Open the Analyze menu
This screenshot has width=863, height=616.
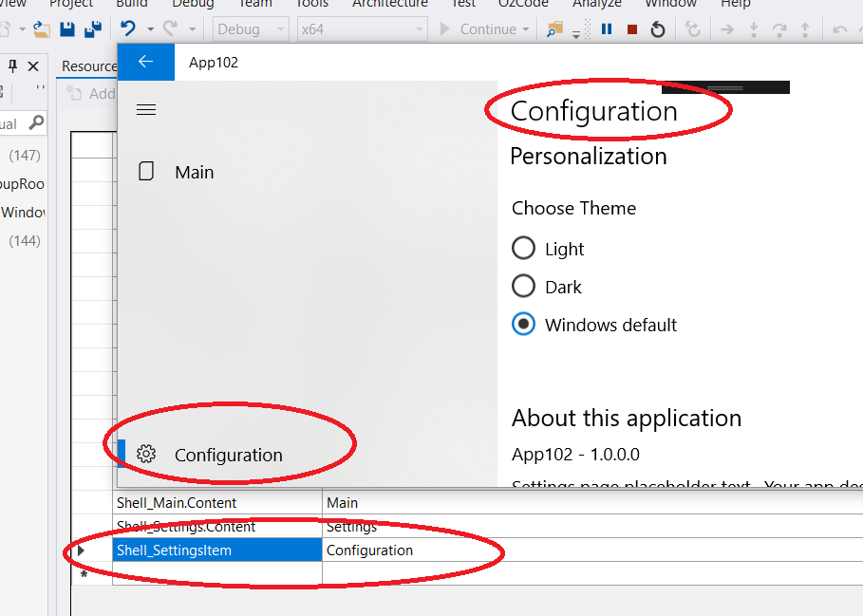(596, 3)
